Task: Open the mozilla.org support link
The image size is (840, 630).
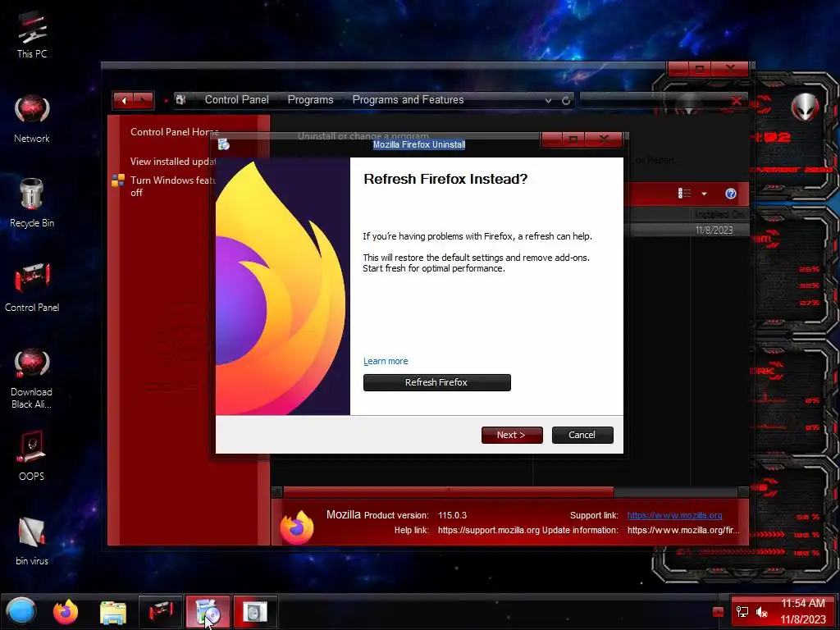Action: 674,515
